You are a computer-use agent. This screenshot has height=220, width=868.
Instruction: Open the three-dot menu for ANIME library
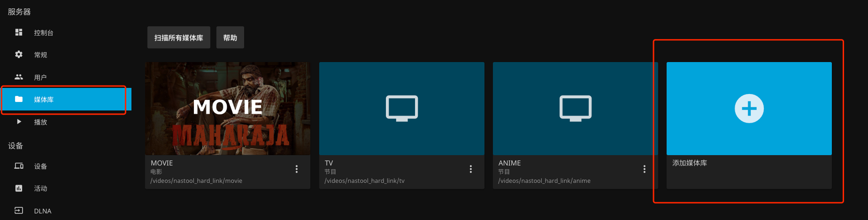point(644,169)
